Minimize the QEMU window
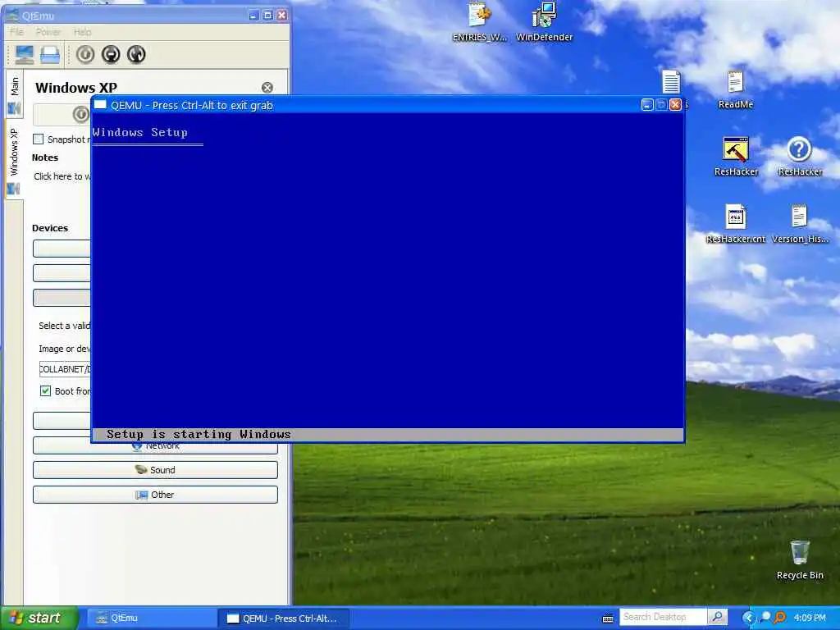Viewport: 840px width, 630px height. click(647, 105)
